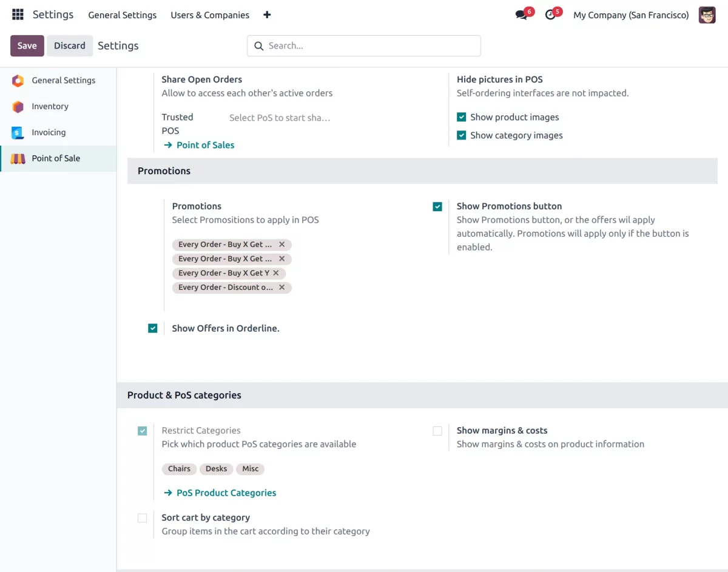728x572 pixels.
Task: Open the apps grid menu icon
Action: (x=18, y=15)
